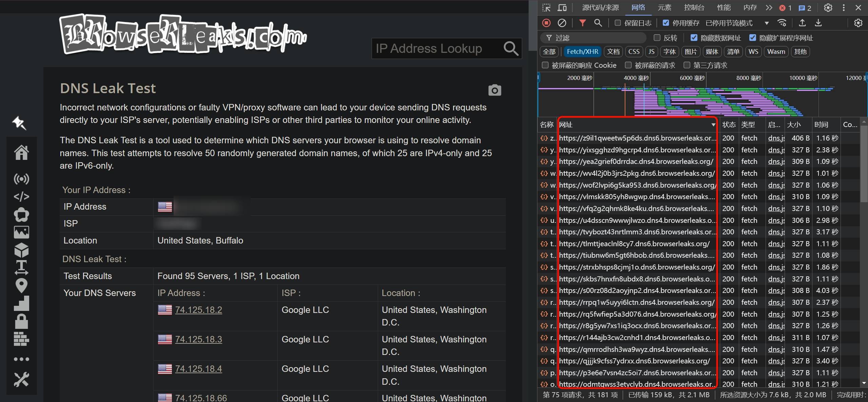Screen dimensions: 868x402
Task: Select the JS filter button
Action: coord(651,51)
